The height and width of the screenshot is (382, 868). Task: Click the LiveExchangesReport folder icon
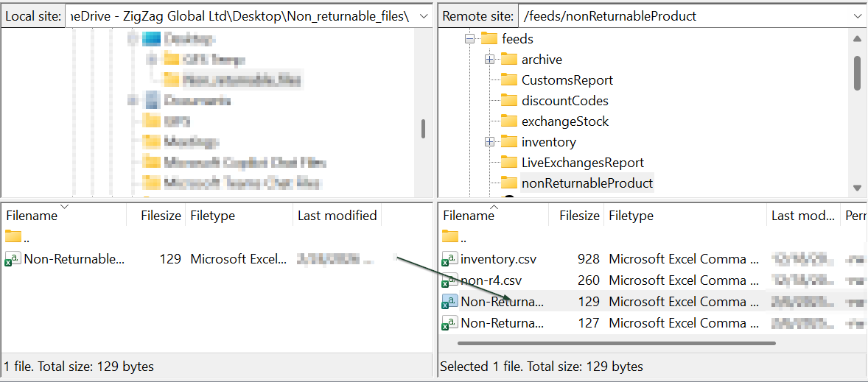click(509, 163)
